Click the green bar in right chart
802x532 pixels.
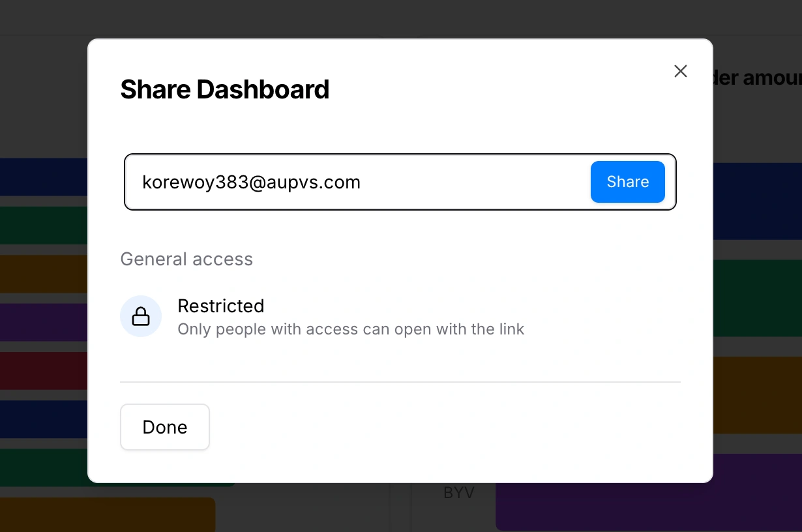point(757,298)
